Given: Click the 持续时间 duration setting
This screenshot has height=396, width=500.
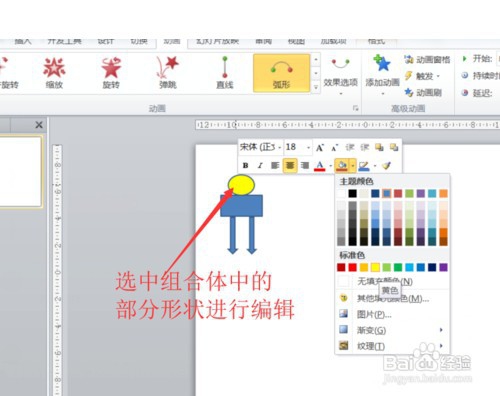Looking at the screenshot, I should 480,76.
